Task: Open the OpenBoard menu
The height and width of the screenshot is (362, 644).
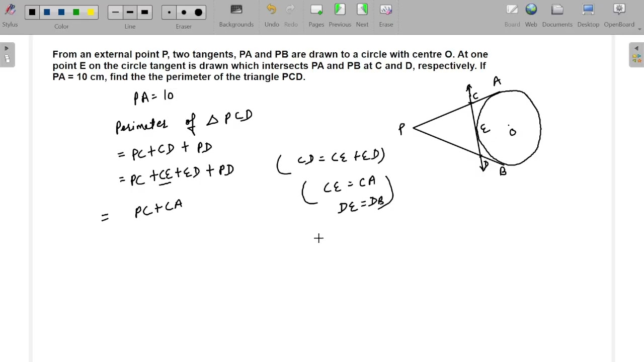Action: tap(619, 16)
